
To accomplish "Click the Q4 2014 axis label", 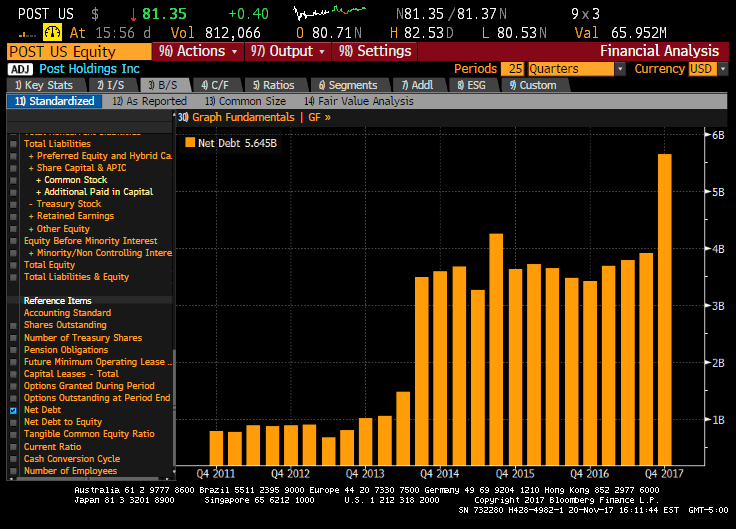I will 439,474.
